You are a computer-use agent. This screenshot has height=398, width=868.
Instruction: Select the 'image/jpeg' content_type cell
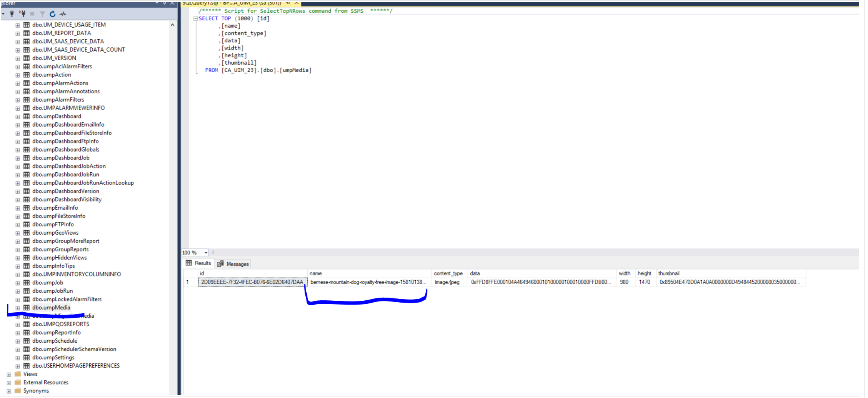point(449,282)
